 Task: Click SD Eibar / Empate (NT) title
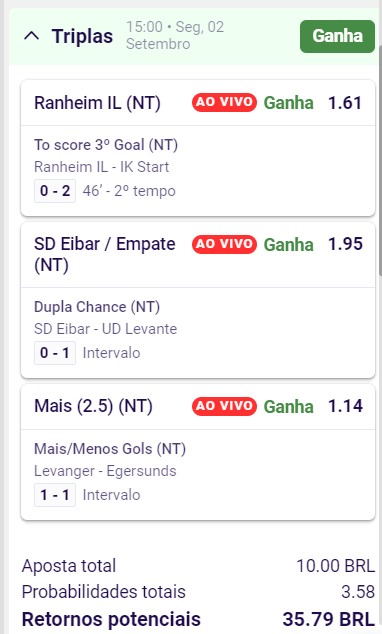(x=105, y=255)
